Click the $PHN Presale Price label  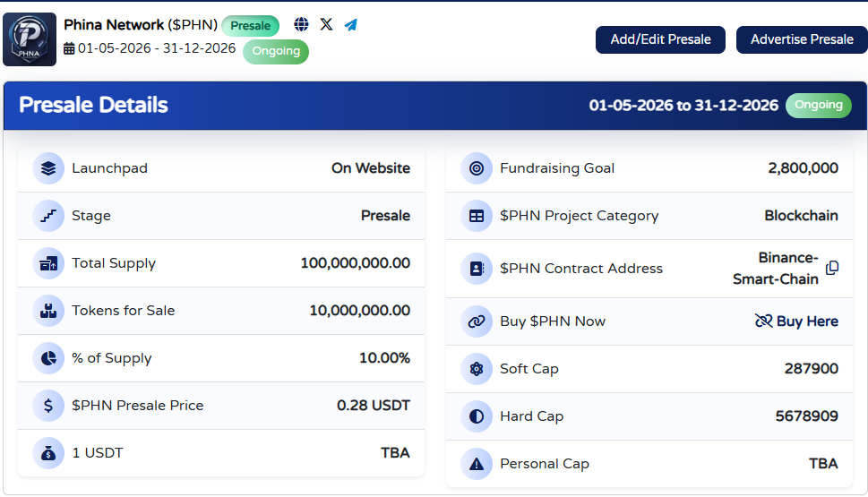(x=138, y=406)
